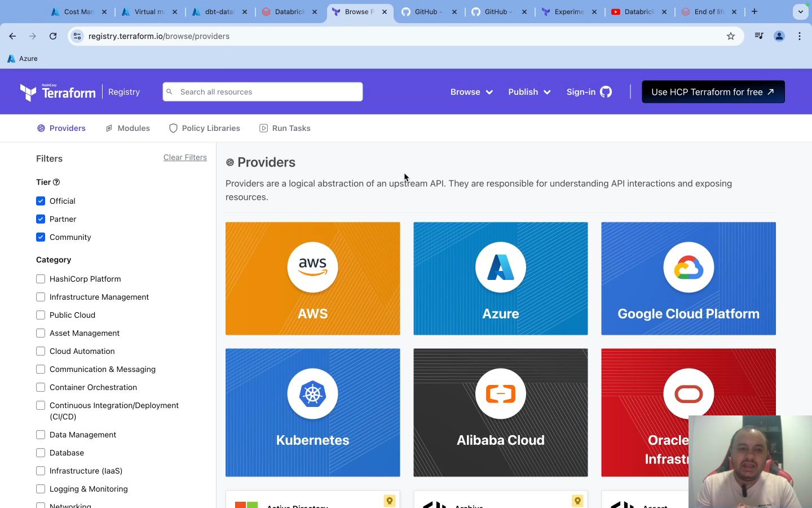
Task: Check the HashiCorp Platform category
Action: pyautogui.click(x=41, y=279)
